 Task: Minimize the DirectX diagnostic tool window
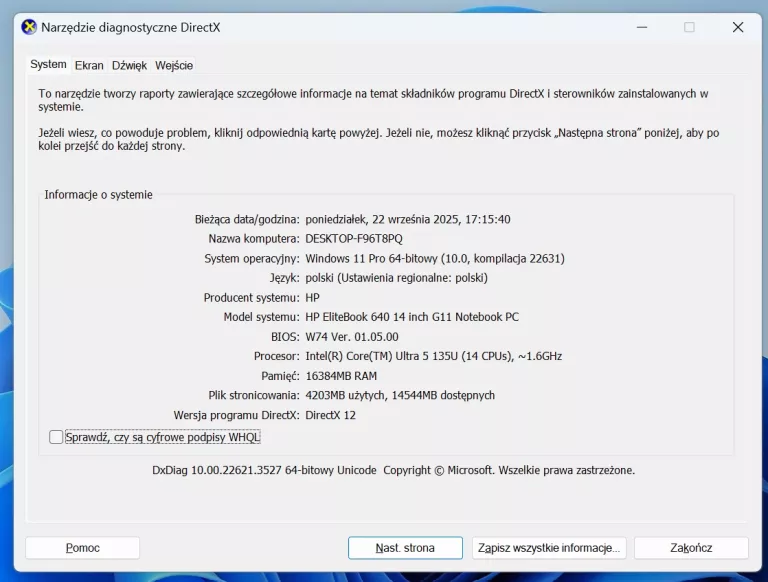[640, 28]
